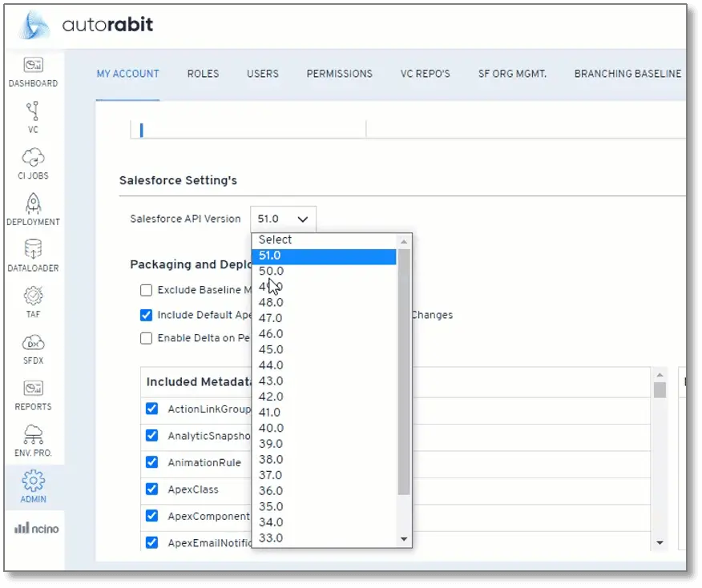Switch to the Users tab

point(263,74)
